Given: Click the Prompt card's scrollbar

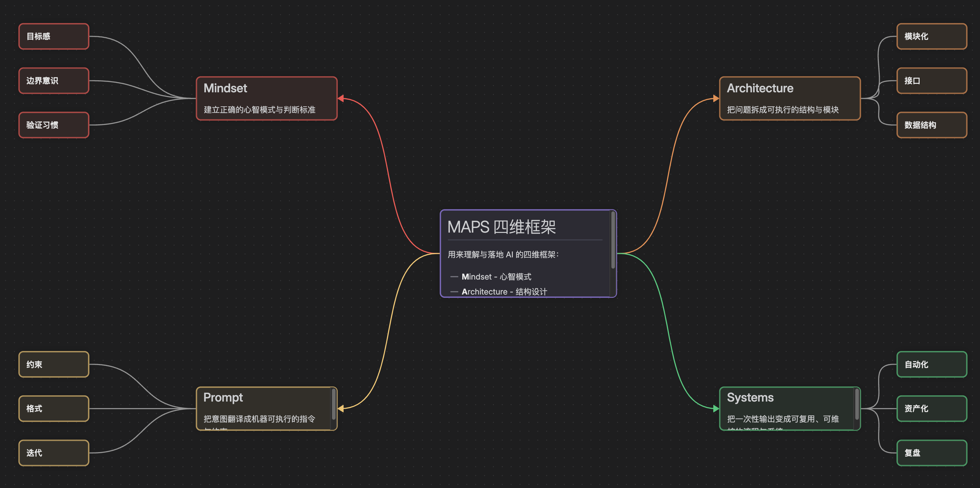Looking at the screenshot, I should pyautogui.click(x=334, y=404).
